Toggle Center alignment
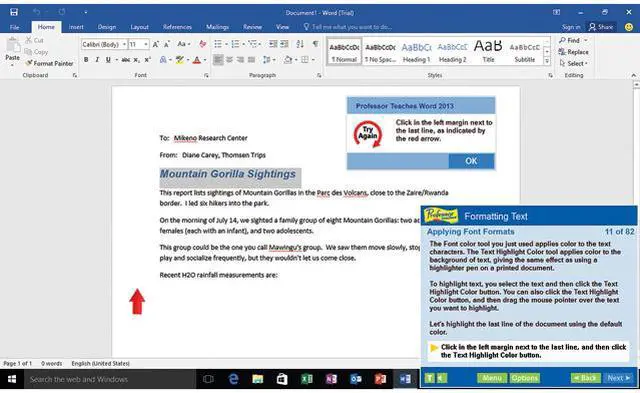Viewport: 640px width, 393px height. point(229,60)
